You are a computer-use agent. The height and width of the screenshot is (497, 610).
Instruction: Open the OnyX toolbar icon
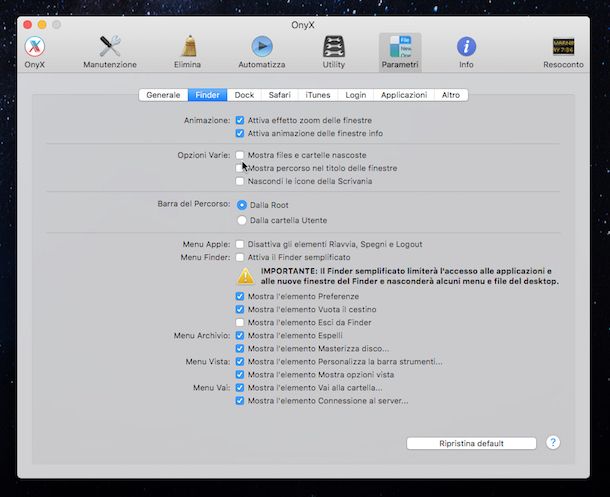35,47
